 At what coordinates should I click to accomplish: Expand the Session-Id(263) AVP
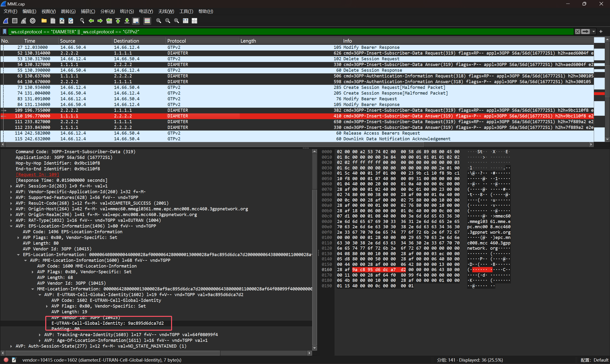point(11,186)
